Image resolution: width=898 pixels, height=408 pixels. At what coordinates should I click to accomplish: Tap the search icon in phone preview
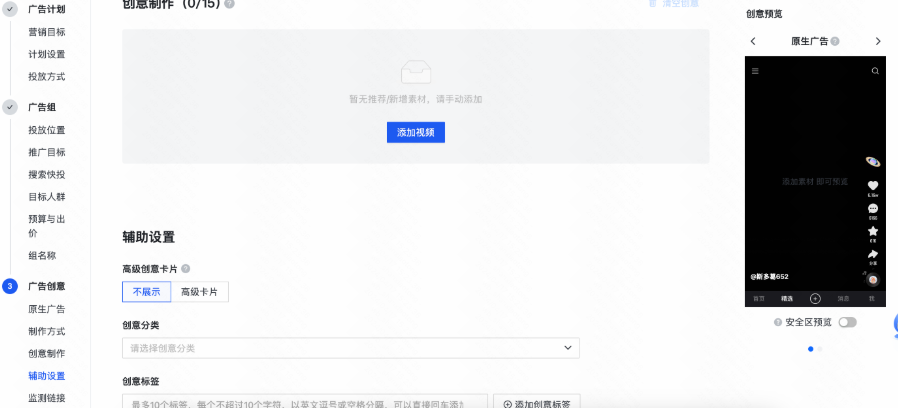point(875,71)
